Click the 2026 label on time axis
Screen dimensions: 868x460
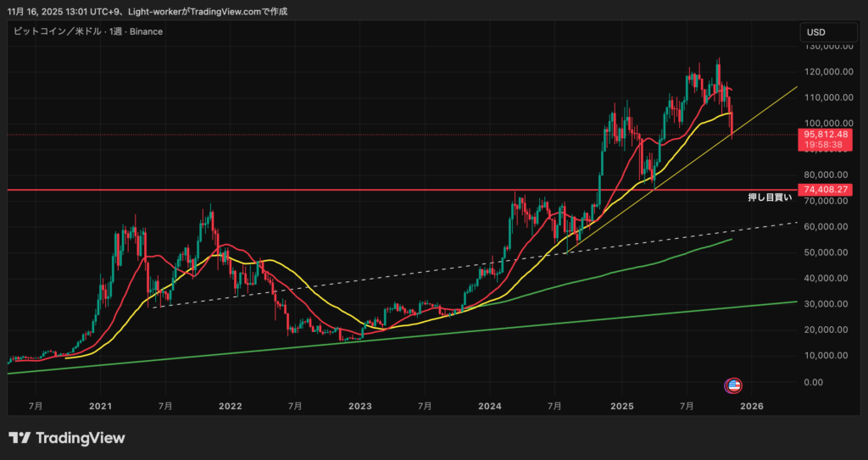click(751, 407)
